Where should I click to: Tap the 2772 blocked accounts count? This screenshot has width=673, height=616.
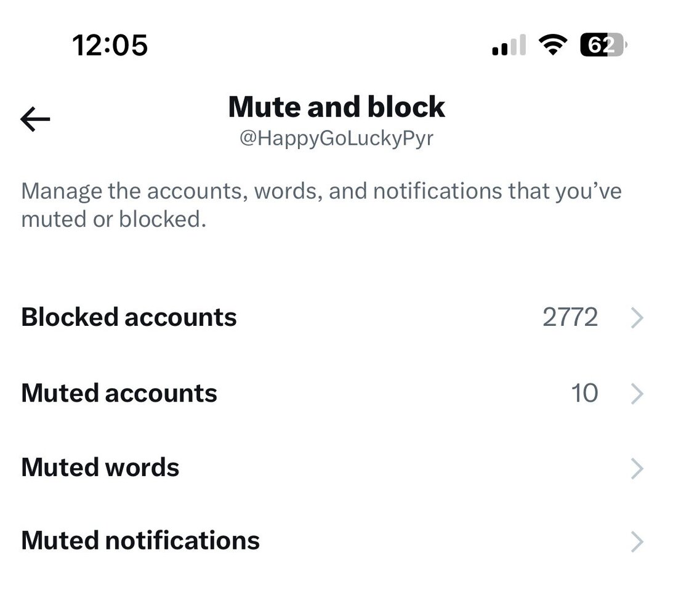tap(570, 317)
